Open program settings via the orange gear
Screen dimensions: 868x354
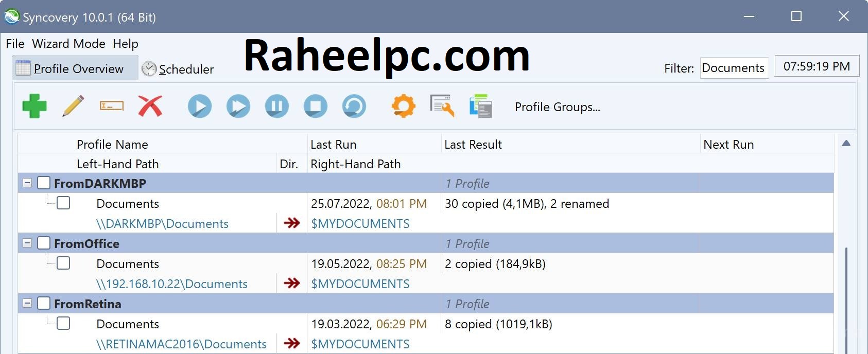[x=404, y=107]
